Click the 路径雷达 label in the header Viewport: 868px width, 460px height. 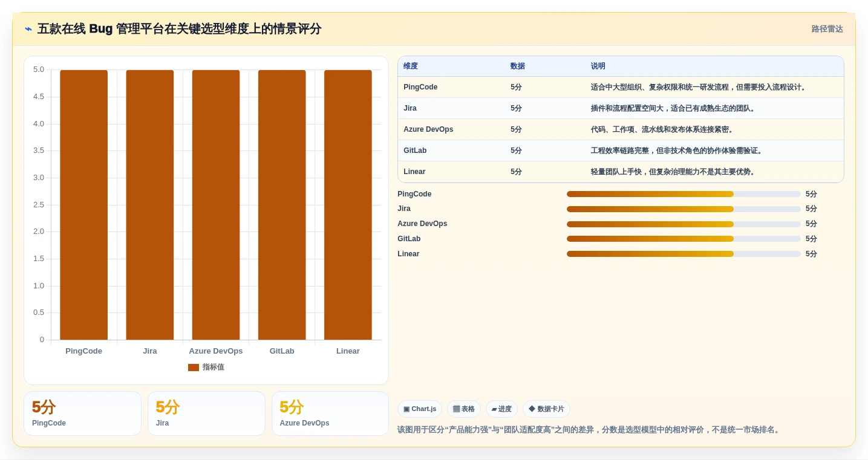(x=827, y=29)
